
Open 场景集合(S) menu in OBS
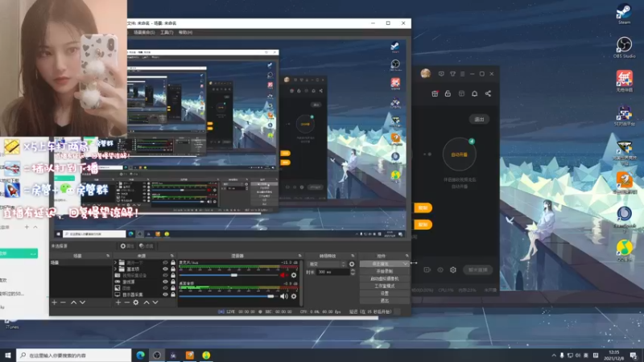click(x=144, y=32)
